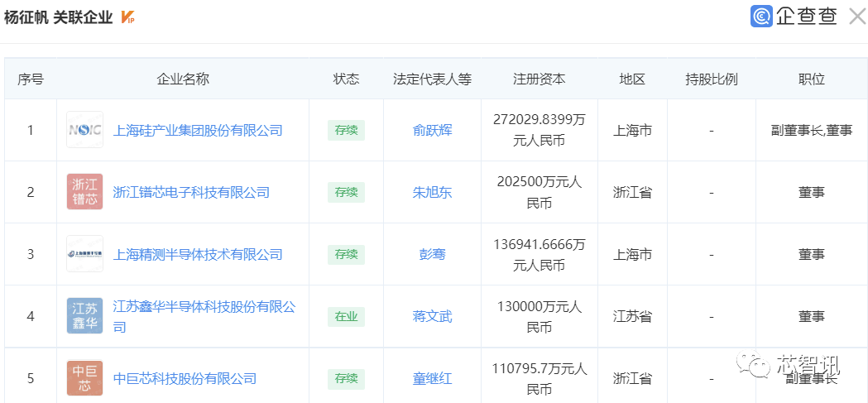
Task: Click the 存续 status tag for 浙江镨芯
Action: (346, 192)
